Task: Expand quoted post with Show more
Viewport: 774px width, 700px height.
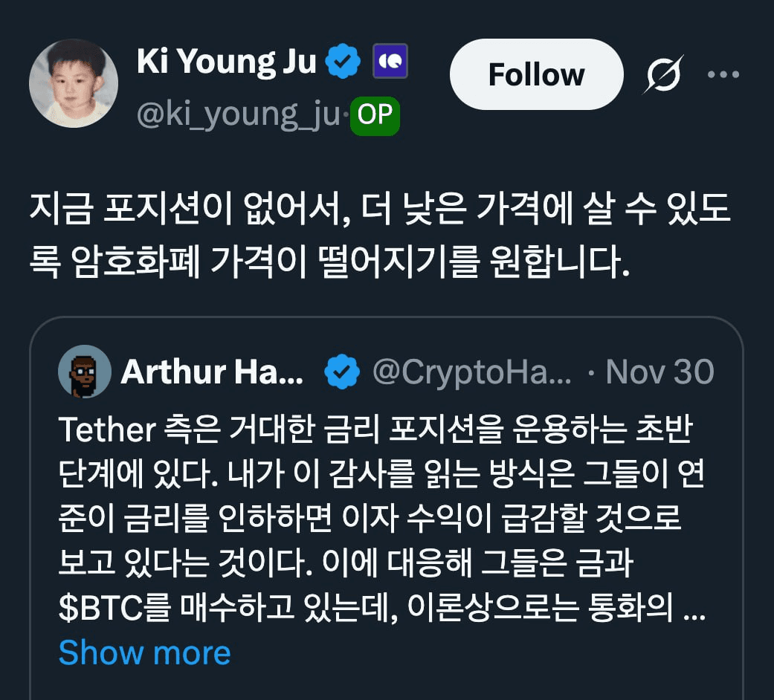Action: pyautogui.click(x=144, y=652)
